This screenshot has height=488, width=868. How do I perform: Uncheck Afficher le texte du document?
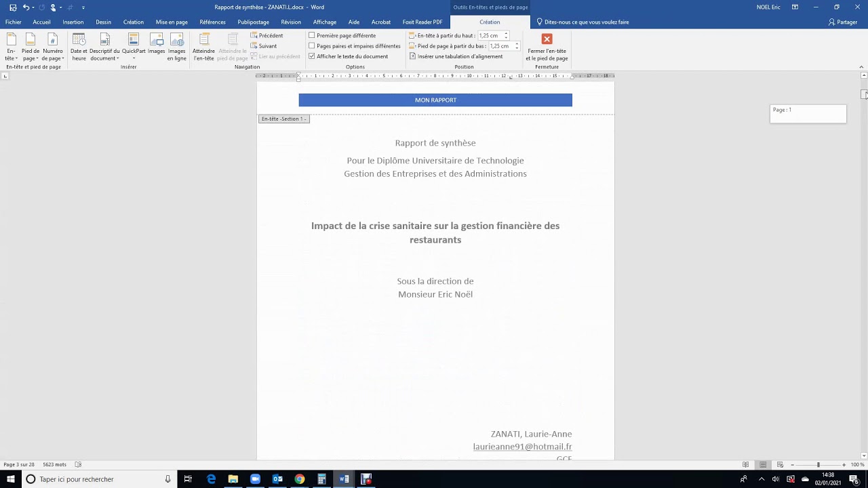tap(349, 56)
